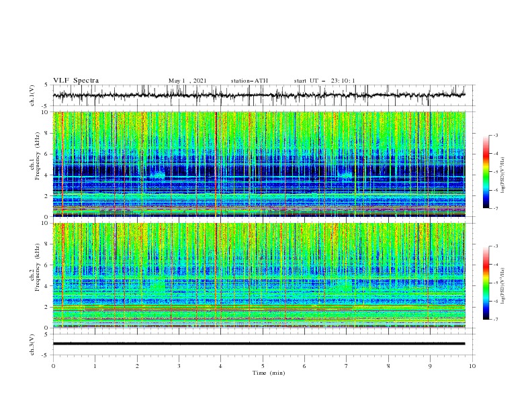Click time-axis tick label "2"
The width and height of the screenshot is (532, 411).
pos(137,366)
